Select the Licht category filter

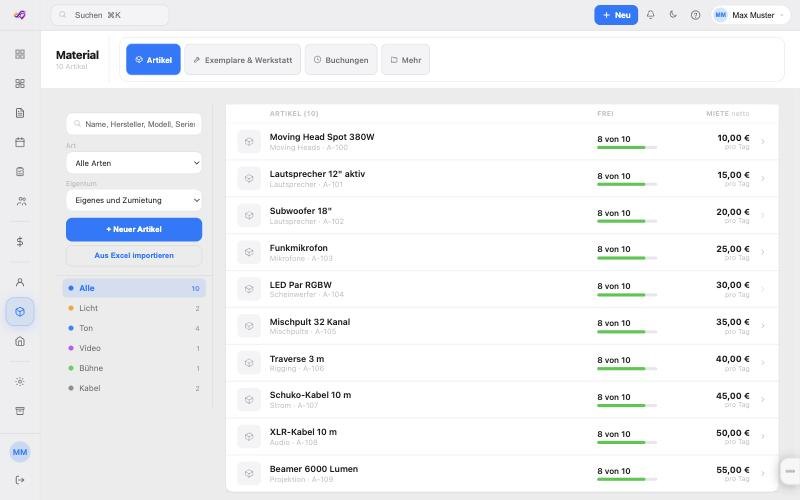pos(134,308)
